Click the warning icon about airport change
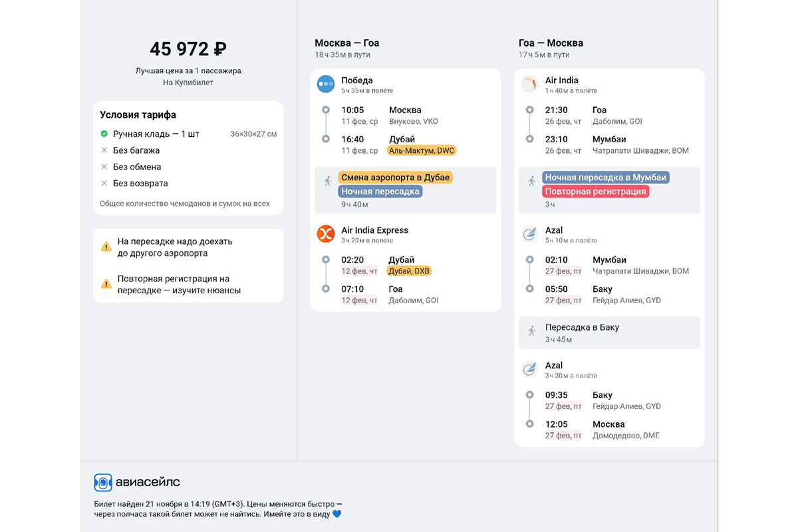798x532 pixels. pos(106,246)
